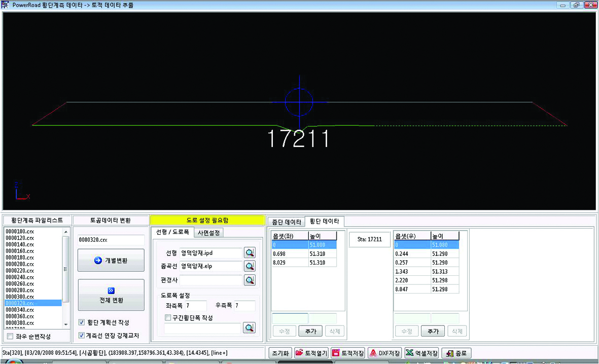Image resolution: width=599 pixels, height=364 pixels.
Task: Click the browse icon next to 선형 field
Action: 249,252
